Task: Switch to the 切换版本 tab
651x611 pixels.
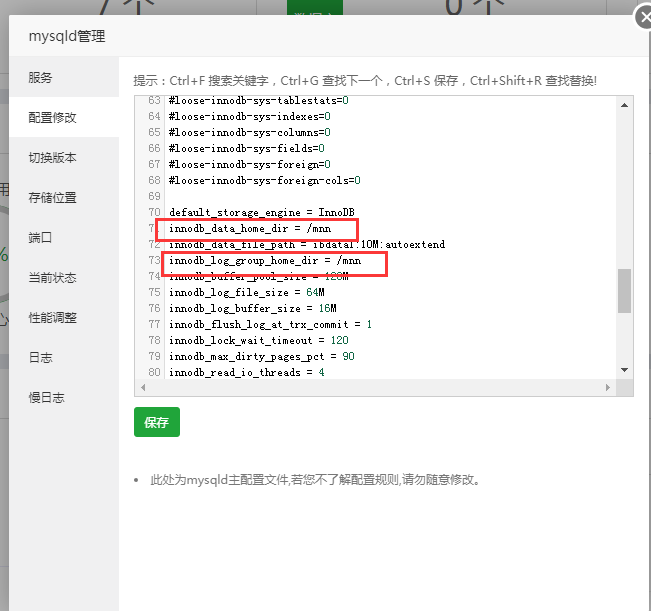Action: [64, 157]
